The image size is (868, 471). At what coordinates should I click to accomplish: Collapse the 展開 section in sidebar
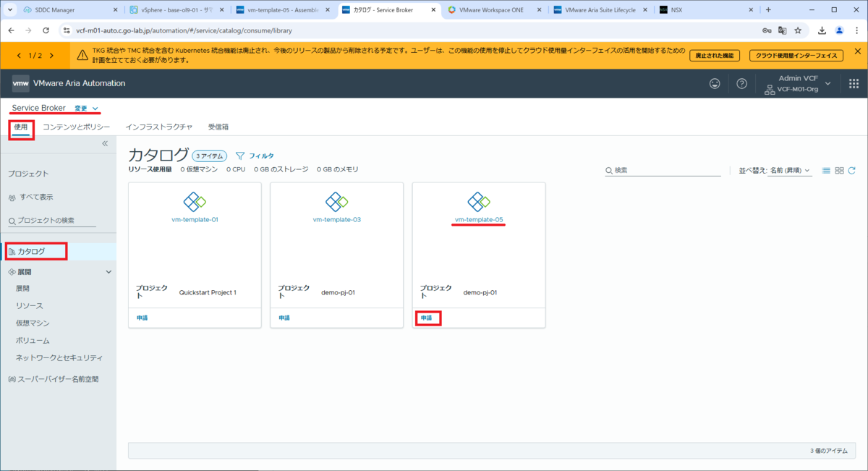[x=109, y=272]
